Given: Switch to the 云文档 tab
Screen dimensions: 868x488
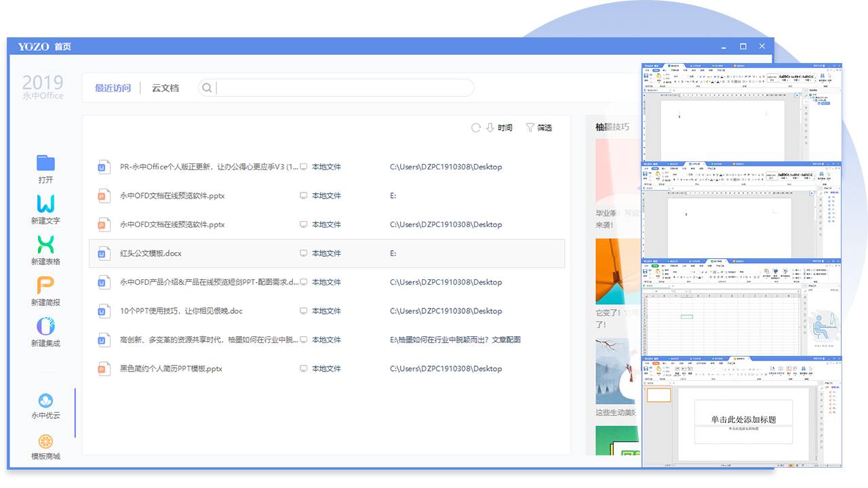Looking at the screenshot, I should (x=165, y=88).
